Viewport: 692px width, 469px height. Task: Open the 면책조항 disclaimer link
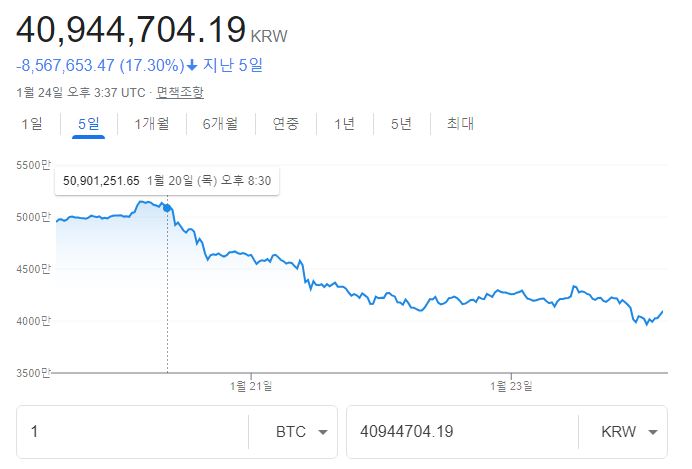[x=180, y=92]
